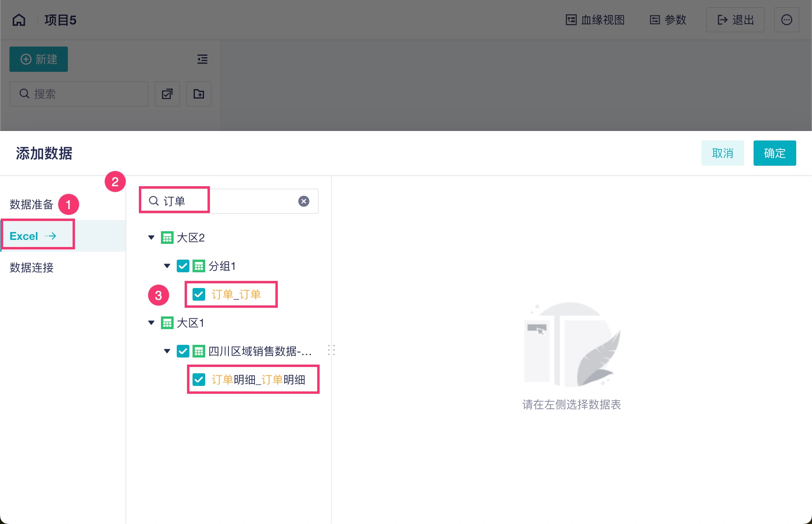Clear the 订单 search text
The width and height of the screenshot is (812, 524).
coord(303,201)
